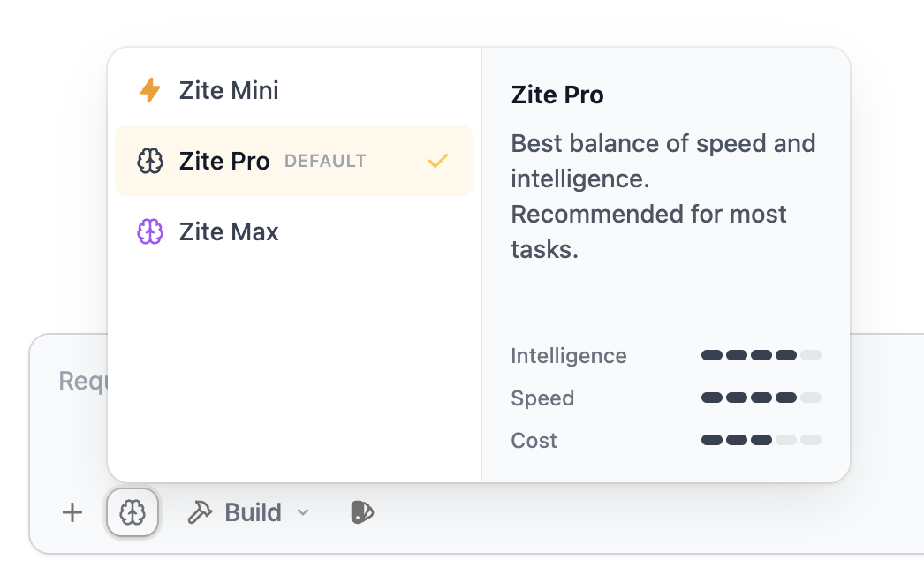Click the Intelligence rating meter
924x583 pixels.
tap(761, 355)
